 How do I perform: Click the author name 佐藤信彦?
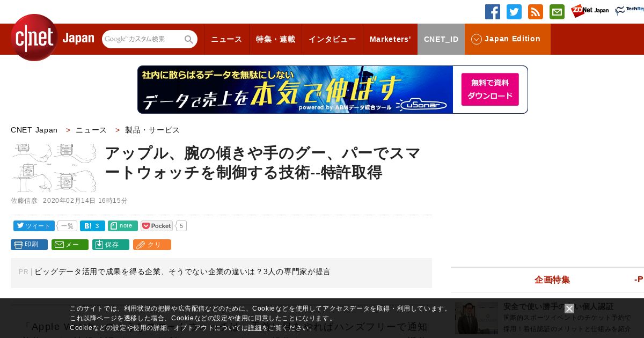click(x=24, y=201)
